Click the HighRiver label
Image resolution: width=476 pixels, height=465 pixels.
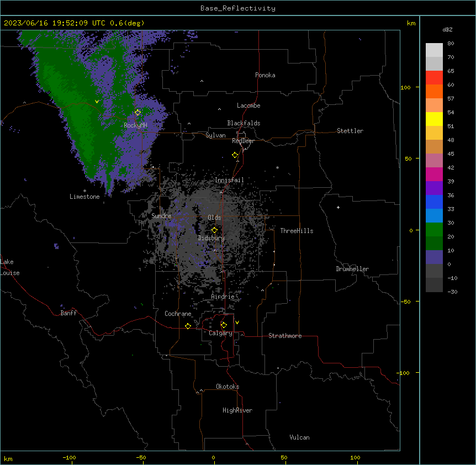pos(237,410)
